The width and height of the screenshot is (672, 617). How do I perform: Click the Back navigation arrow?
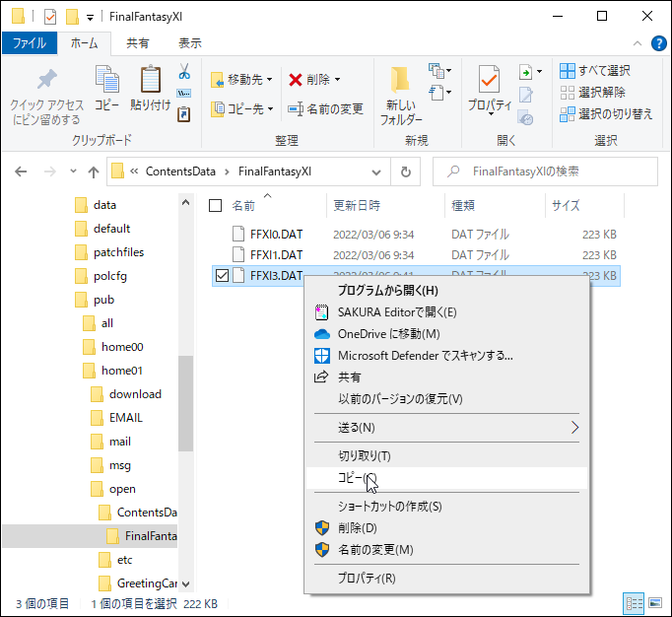click(21, 171)
